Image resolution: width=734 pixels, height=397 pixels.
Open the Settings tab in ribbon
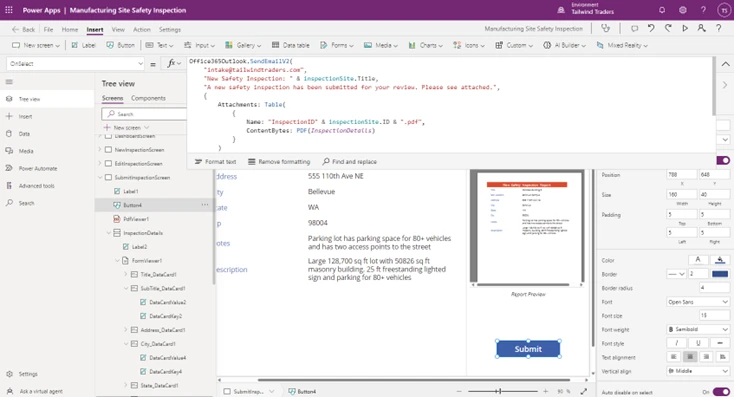tap(169, 29)
